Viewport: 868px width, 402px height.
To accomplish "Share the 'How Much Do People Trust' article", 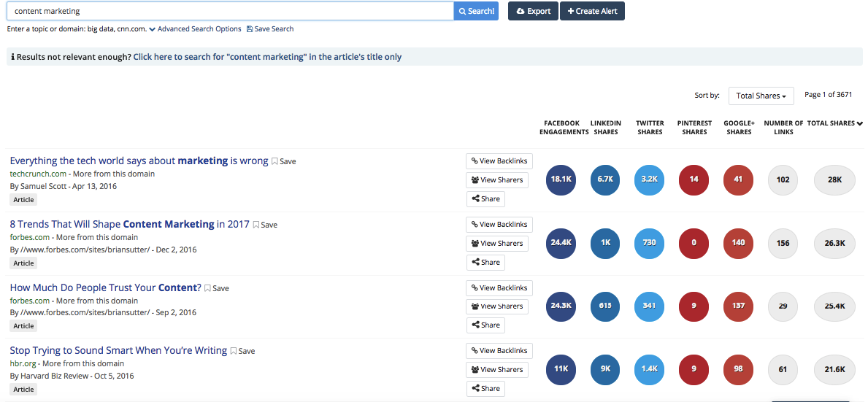I will pos(485,325).
